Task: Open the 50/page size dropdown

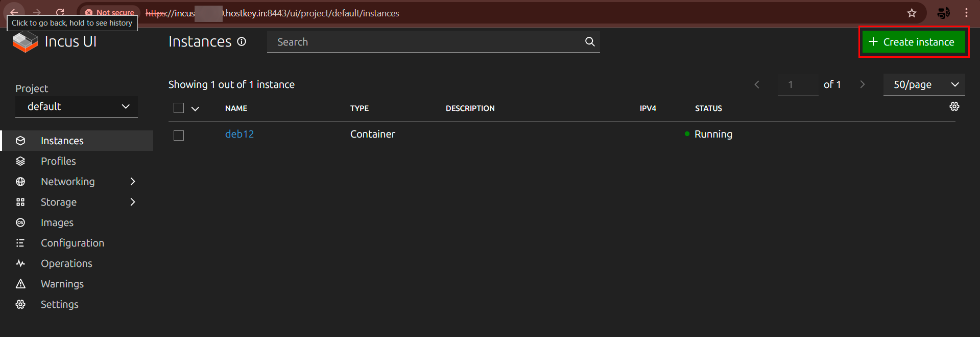Action: (x=924, y=84)
